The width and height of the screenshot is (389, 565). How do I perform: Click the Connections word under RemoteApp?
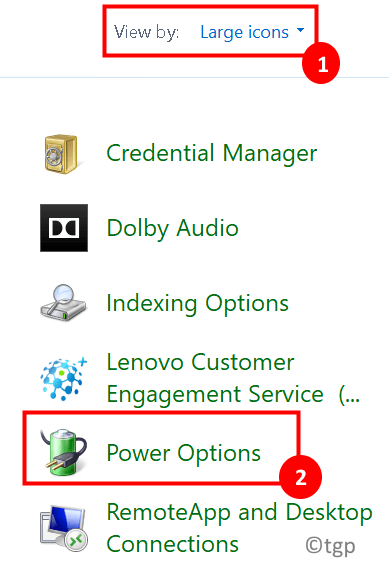click(173, 544)
